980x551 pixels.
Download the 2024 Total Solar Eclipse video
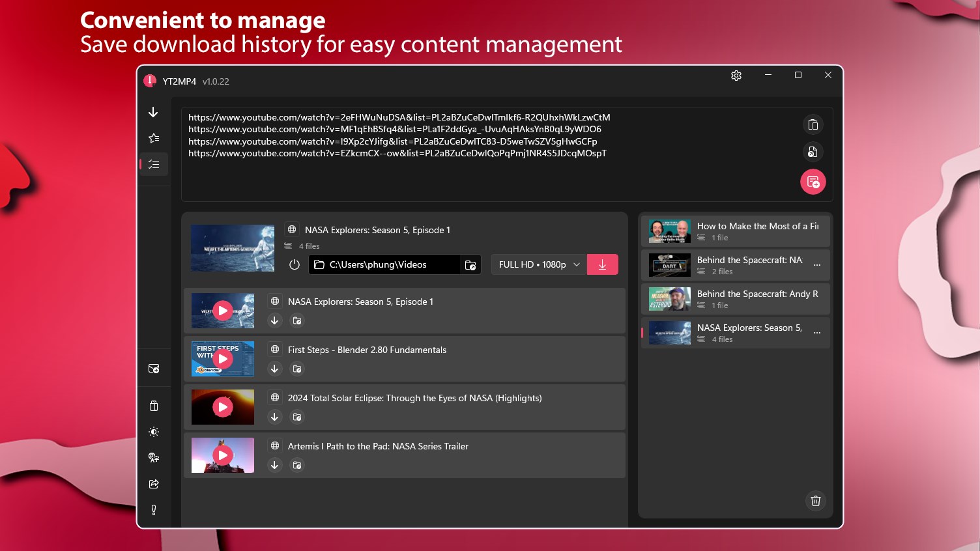tap(275, 417)
